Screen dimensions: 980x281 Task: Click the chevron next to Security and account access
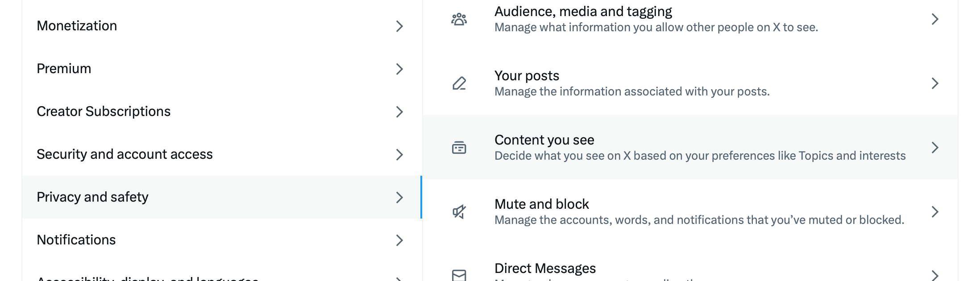[x=399, y=155]
